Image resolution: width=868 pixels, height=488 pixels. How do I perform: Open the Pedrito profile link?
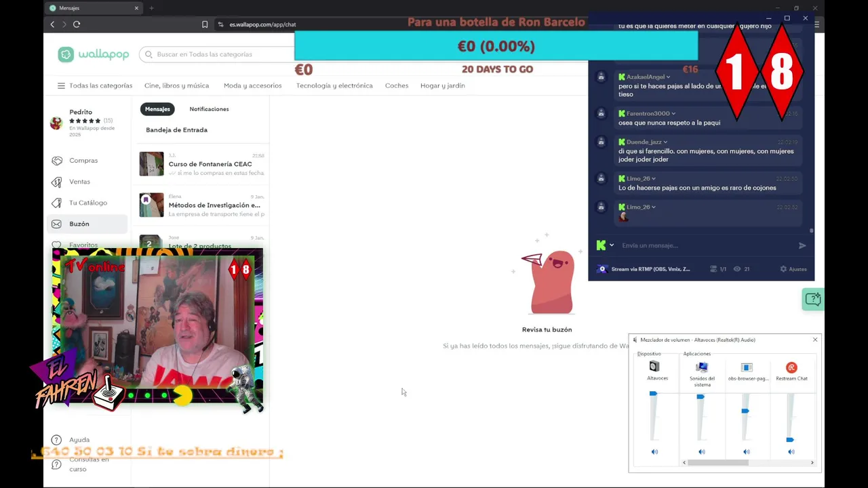tap(81, 113)
